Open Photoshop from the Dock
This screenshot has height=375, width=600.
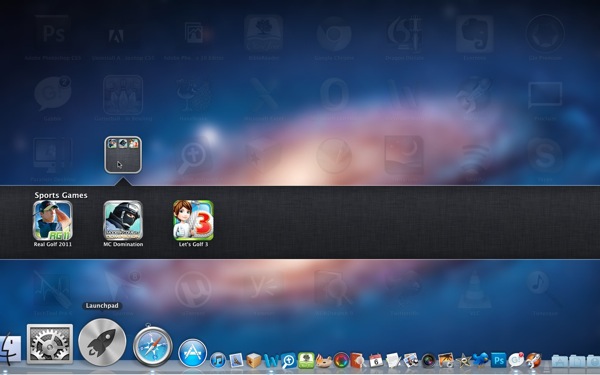pyautogui.click(x=499, y=360)
